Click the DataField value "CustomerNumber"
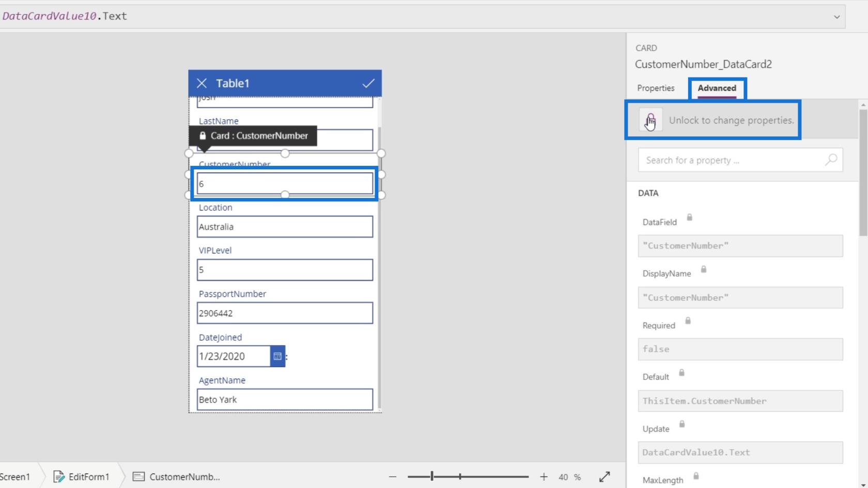 (740, 246)
